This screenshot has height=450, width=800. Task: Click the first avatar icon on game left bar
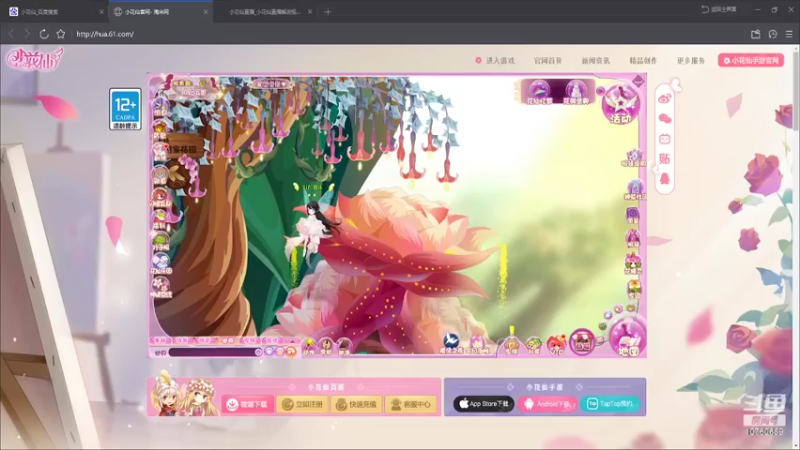pos(160,109)
